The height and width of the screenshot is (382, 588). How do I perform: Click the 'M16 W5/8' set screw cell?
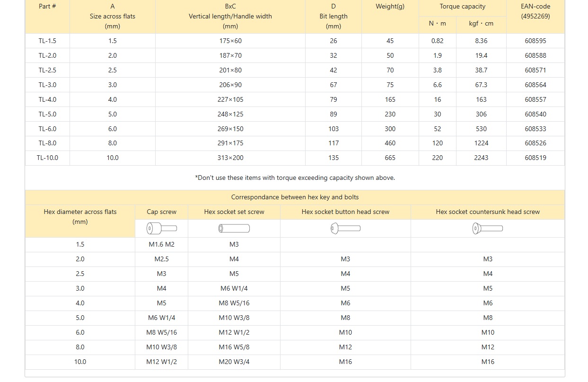tap(234, 347)
